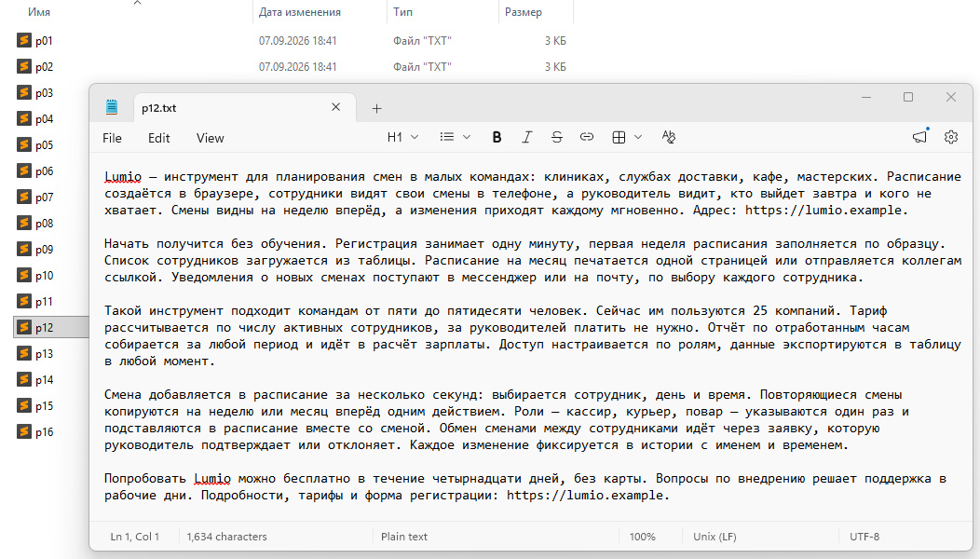Open the 100% zoom level control
Viewport: 980px width, 559px height.
click(643, 537)
